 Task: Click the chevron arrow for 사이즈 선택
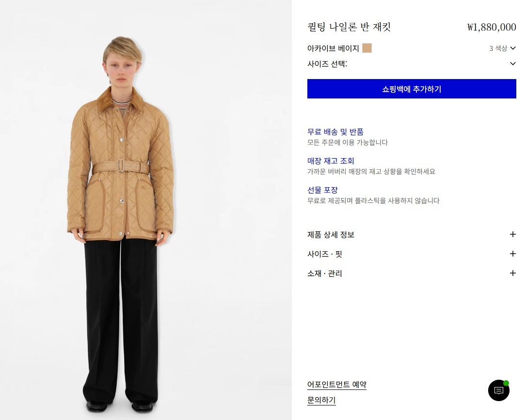pos(512,64)
